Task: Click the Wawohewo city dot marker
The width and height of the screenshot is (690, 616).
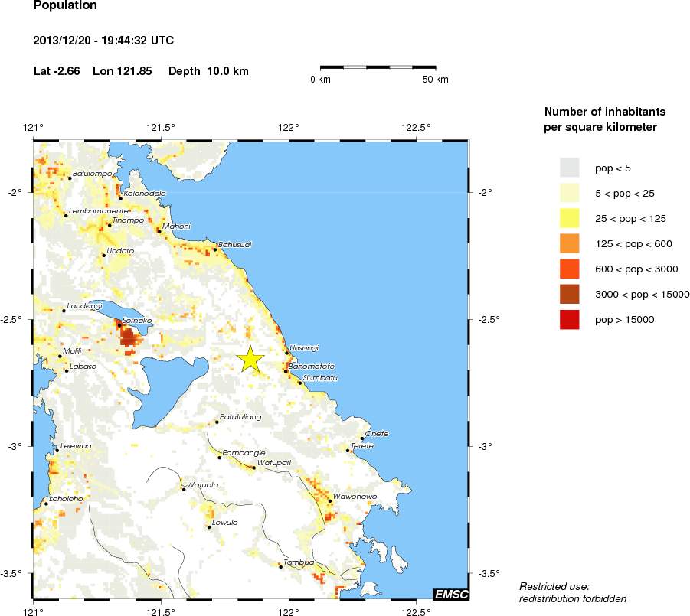Action: (x=330, y=501)
